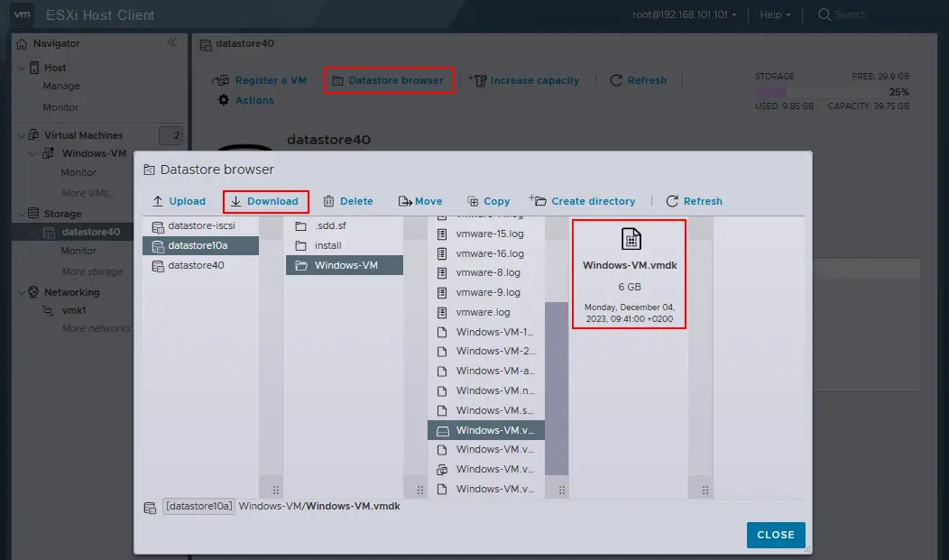Screen dimensions: 949x560
Task: Click the search magnifier icon in the top bar
Action: pyautogui.click(x=825, y=14)
